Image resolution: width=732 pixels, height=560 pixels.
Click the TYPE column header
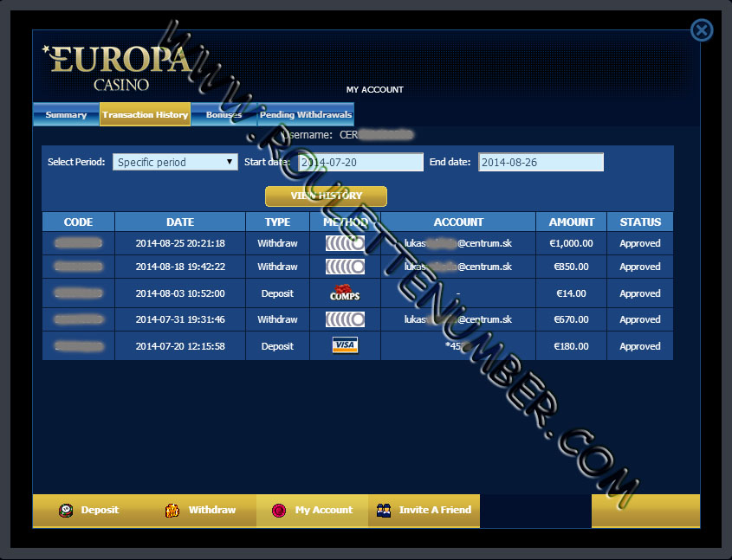point(278,222)
